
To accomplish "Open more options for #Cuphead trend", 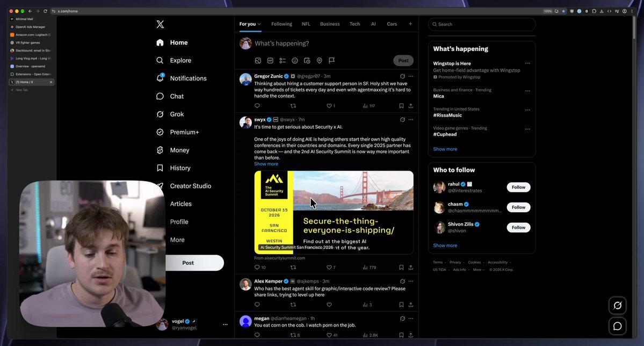I will coord(527,129).
